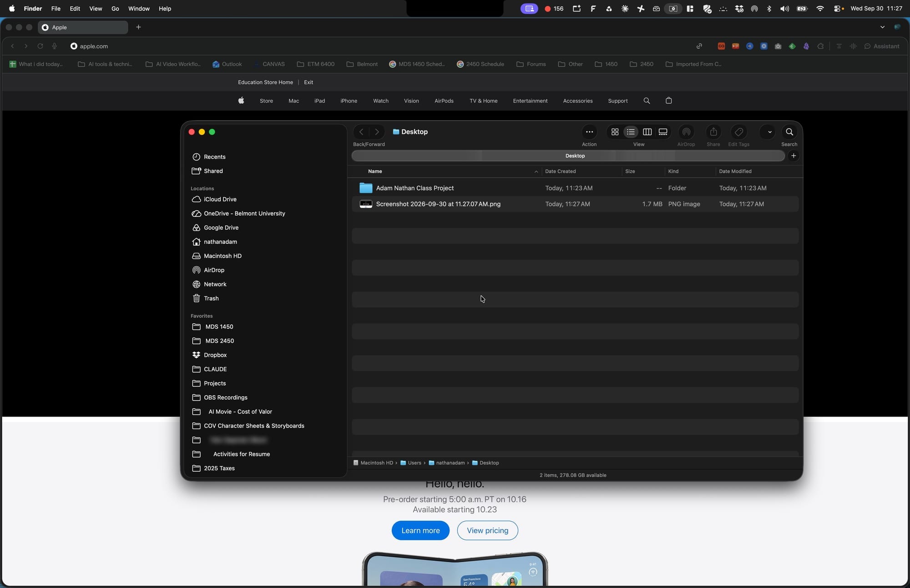This screenshot has height=588, width=910.
Task: Open the Help menu in menu bar
Action: click(165, 9)
